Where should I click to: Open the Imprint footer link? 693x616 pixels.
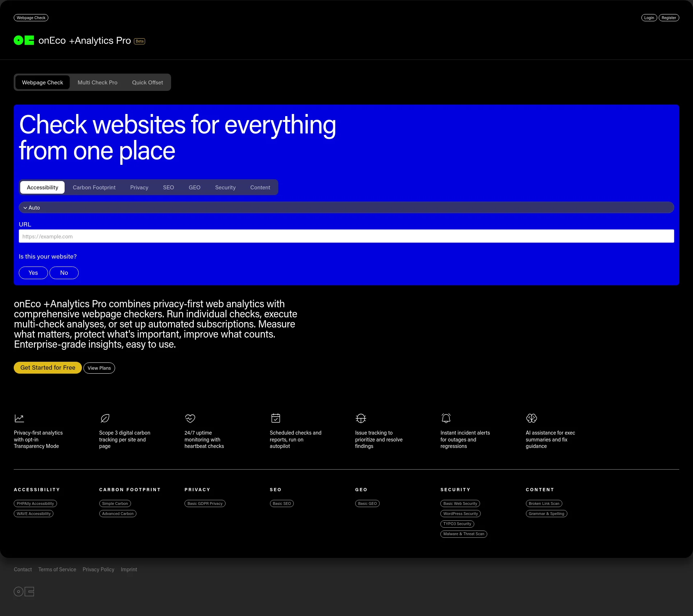(129, 569)
